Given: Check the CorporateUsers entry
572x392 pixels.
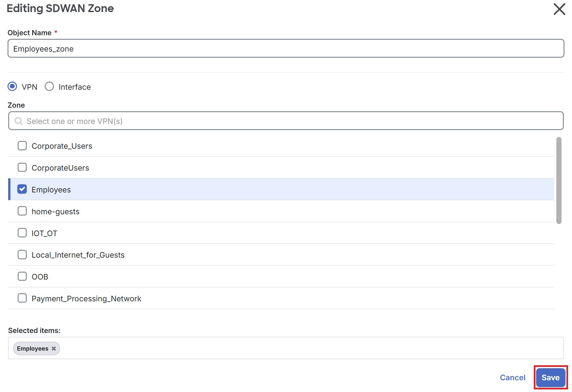Looking at the screenshot, I should click(x=22, y=167).
